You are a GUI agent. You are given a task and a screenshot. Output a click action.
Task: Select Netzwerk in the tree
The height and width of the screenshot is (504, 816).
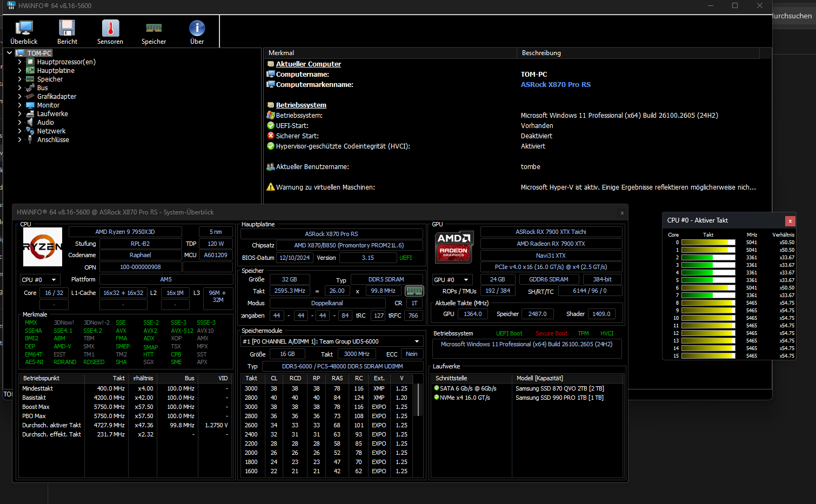[51, 131]
